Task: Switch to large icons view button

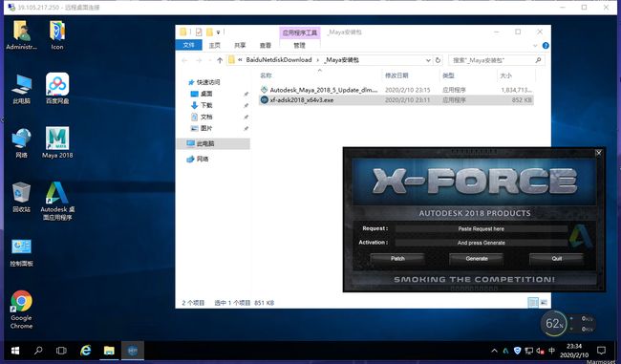Action: click(544, 303)
